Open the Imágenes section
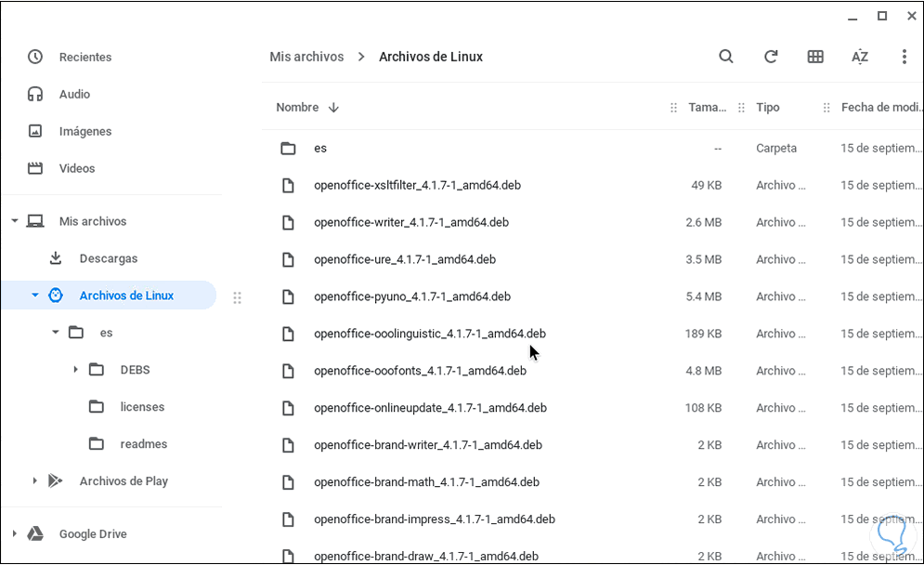 85,131
